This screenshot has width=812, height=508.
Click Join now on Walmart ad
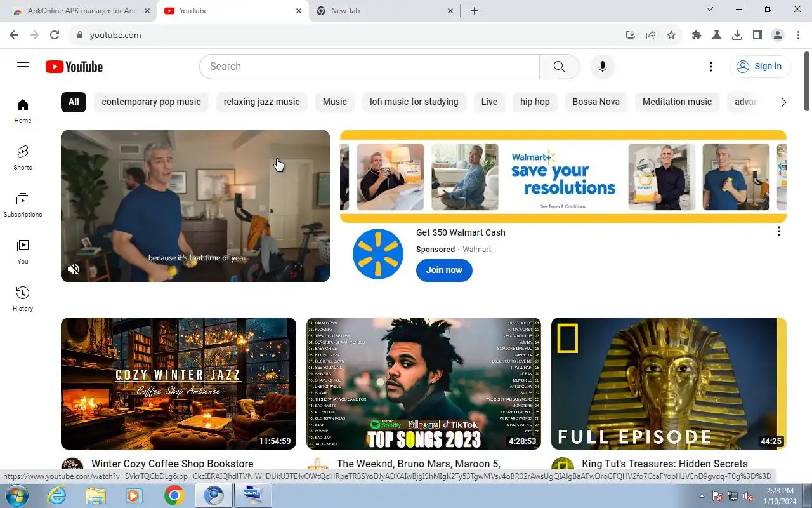444,270
